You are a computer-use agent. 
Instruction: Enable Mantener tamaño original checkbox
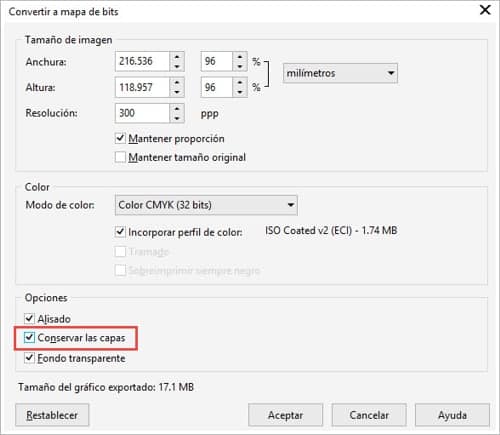[x=120, y=157]
